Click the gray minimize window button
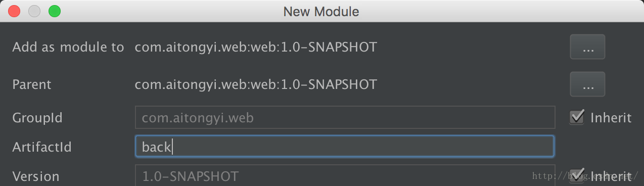This screenshot has height=186, width=644. [x=34, y=11]
